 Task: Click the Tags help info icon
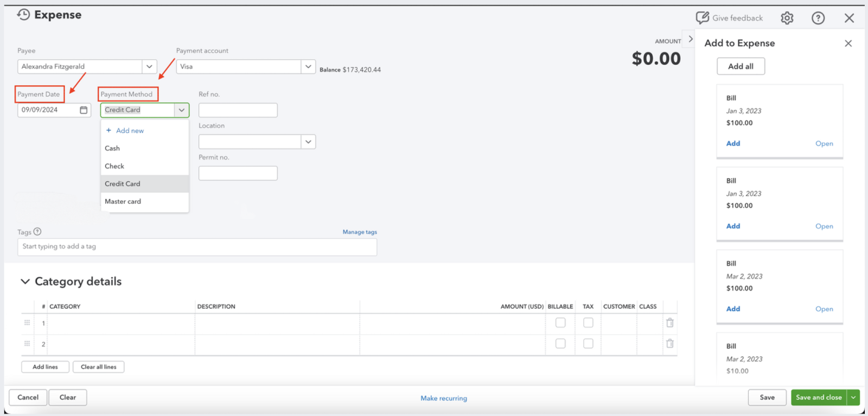(37, 232)
